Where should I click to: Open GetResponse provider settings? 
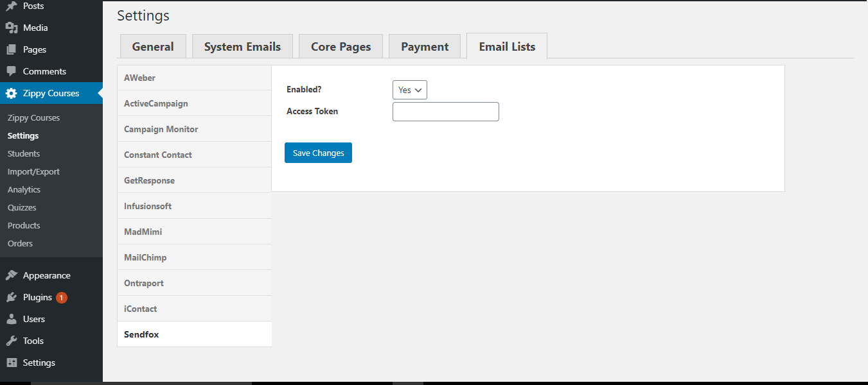coord(194,180)
